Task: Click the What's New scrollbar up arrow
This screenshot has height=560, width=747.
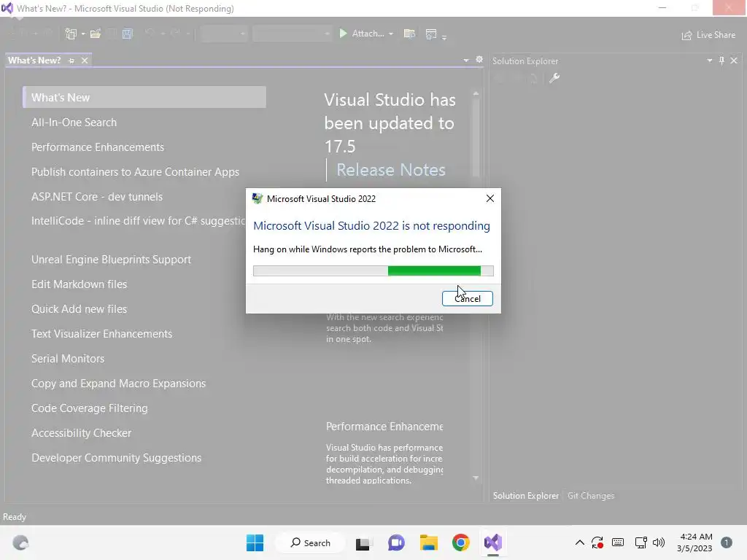Action: pyautogui.click(x=476, y=94)
